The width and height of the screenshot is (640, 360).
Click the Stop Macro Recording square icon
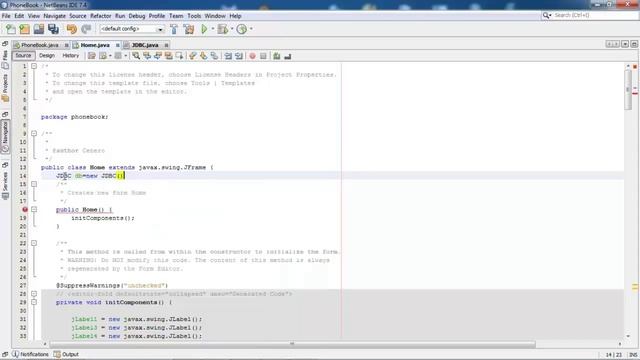[263, 56]
